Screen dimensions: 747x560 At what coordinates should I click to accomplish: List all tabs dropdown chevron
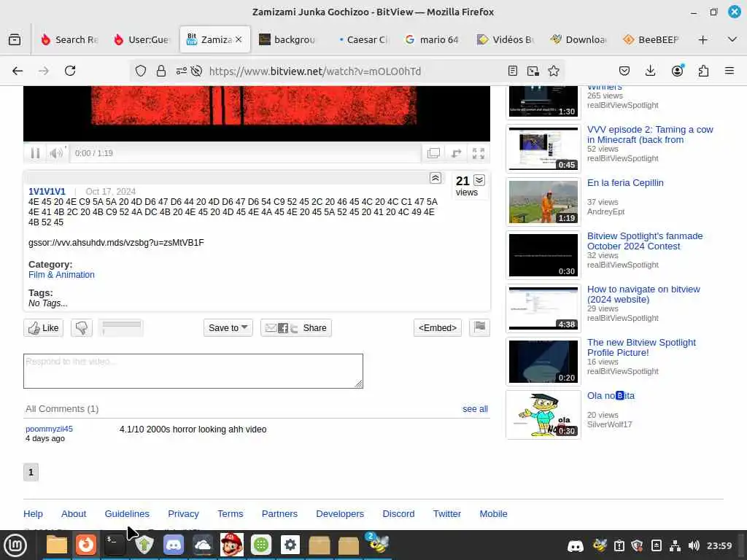(732, 39)
